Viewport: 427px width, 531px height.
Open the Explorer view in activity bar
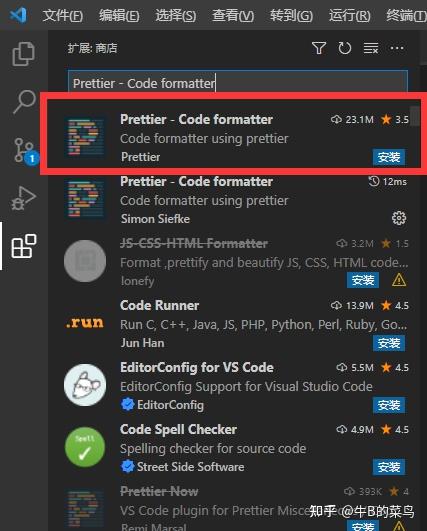click(x=23, y=54)
